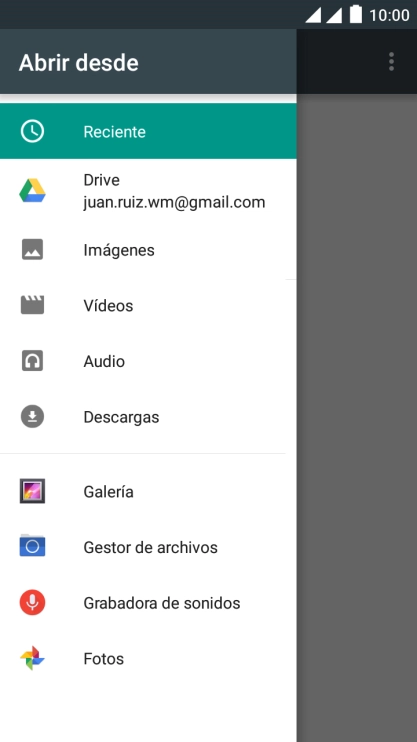This screenshot has height=742, width=417.
Task: Tap the second signal strength icon
Action: pos(334,15)
